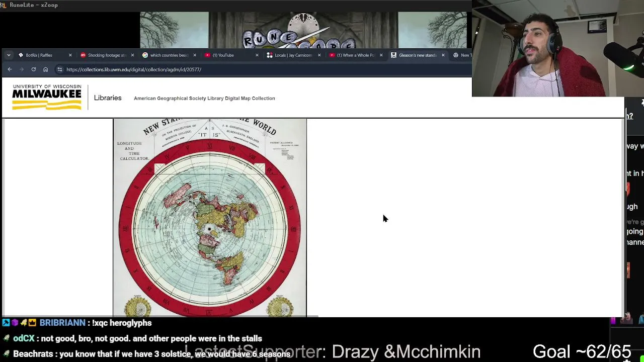Click the Google favicon on the countries tab
This screenshot has height=362, width=644.
tap(145, 55)
